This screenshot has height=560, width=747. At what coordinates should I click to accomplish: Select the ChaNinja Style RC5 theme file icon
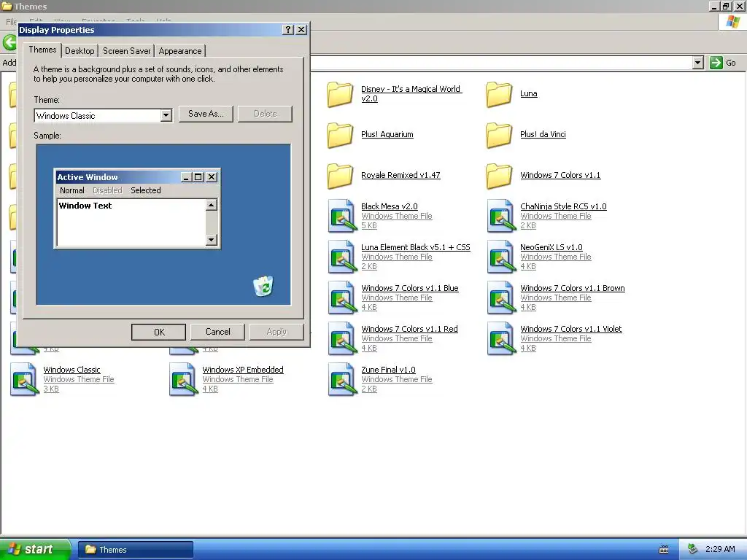(x=501, y=216)
